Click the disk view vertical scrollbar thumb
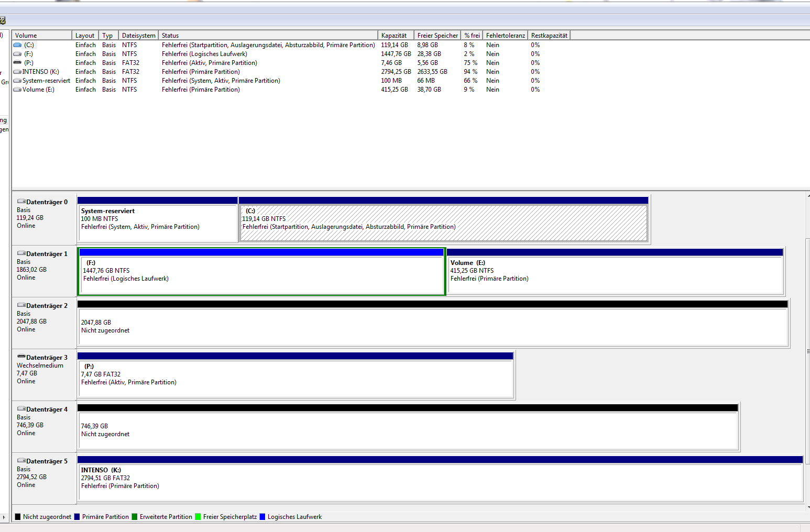The width and height of the screenshot is (810, 532). 807,351
